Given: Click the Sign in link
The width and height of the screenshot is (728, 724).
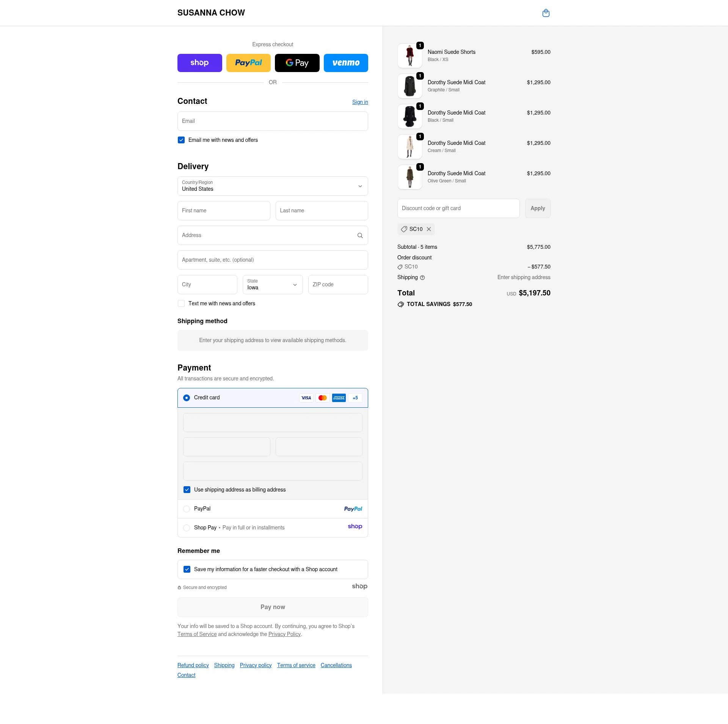Looking at the screenshot, I should [360, 102].
